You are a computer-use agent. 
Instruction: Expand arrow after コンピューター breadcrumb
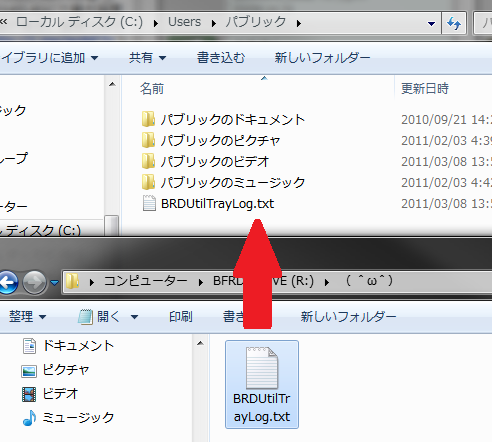coord(201,282)
